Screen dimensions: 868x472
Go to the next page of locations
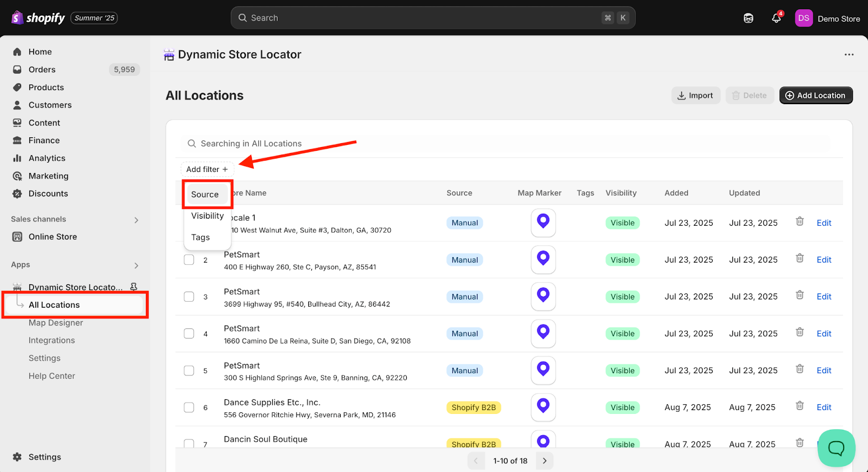click(545, 461)
